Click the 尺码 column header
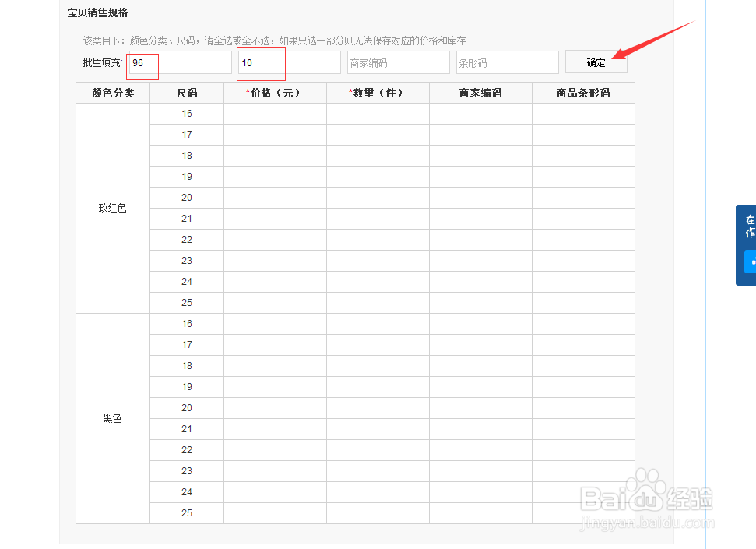The width and height of the screenshot is (756, 549). click(x=187, y=93)
